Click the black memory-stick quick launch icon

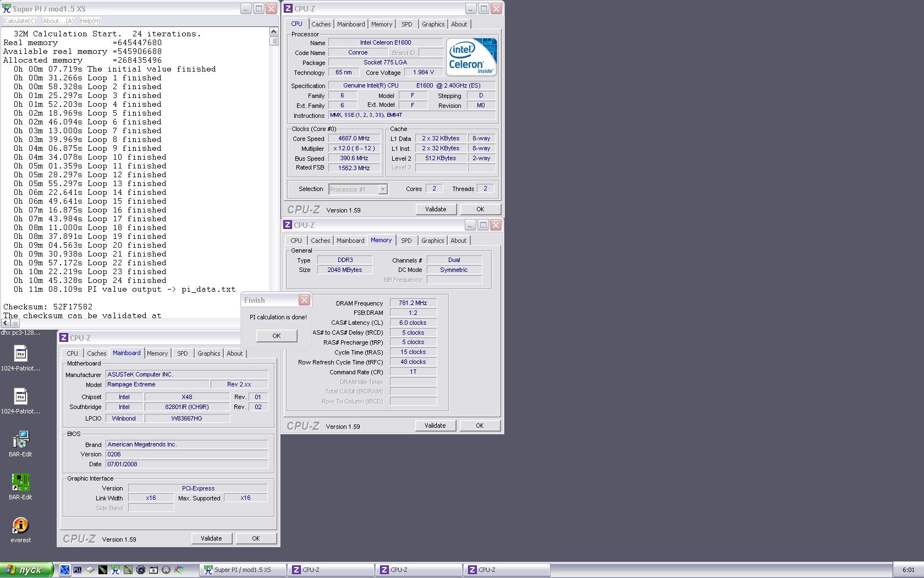click(103, 570)
